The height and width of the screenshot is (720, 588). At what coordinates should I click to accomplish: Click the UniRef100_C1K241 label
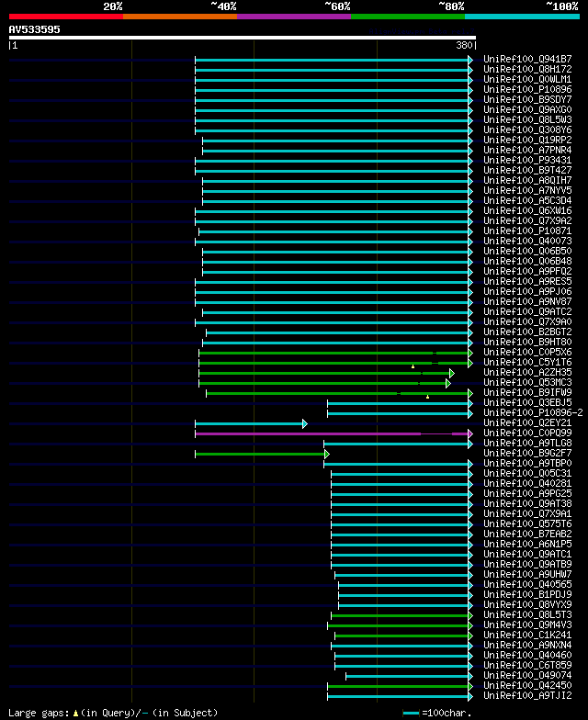click(x=527, y=636)
